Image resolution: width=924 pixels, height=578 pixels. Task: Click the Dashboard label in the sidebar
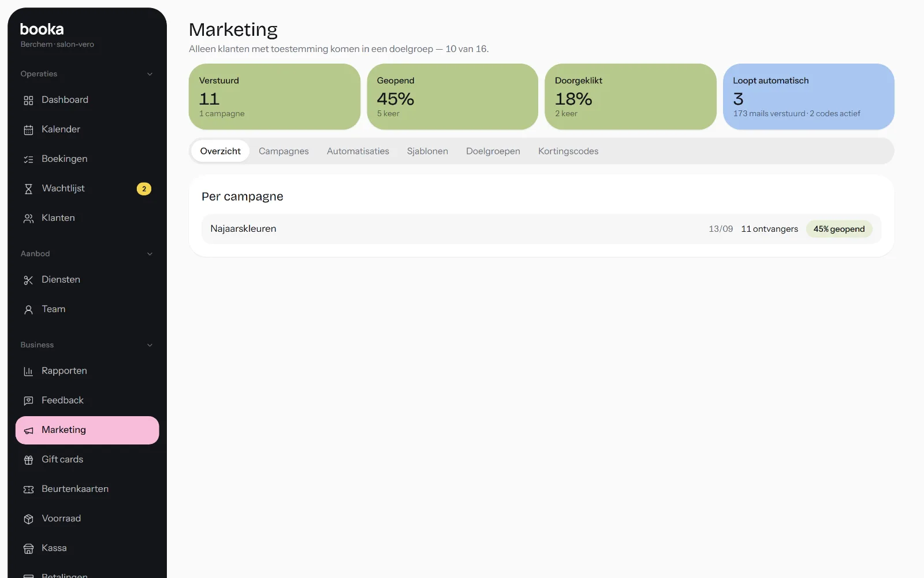pos(65,99)
